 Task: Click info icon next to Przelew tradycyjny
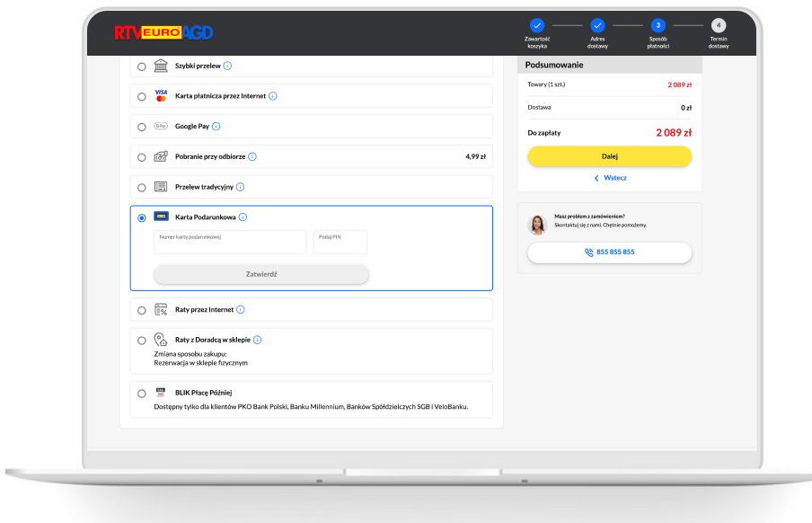[240, 187]
